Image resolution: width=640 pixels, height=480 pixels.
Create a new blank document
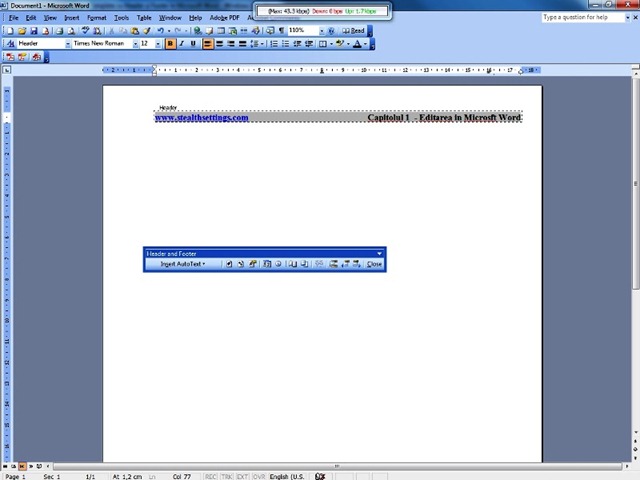pyautogui.click(x=10, y=31)
